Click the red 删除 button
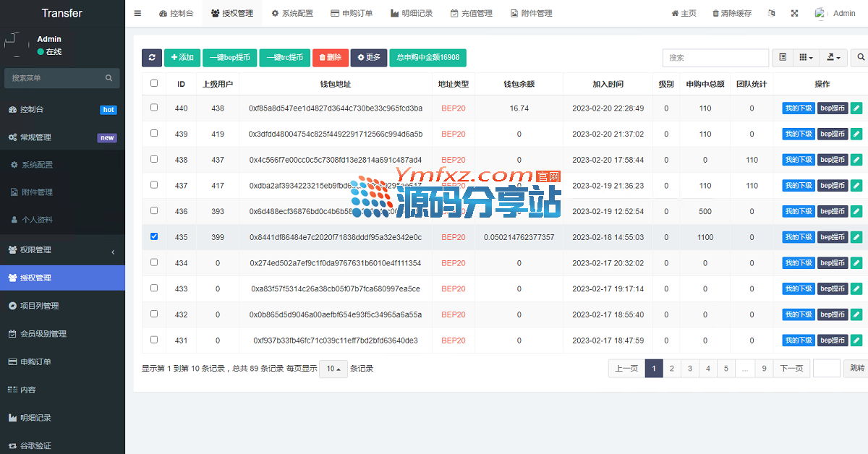 pos(330,58)
